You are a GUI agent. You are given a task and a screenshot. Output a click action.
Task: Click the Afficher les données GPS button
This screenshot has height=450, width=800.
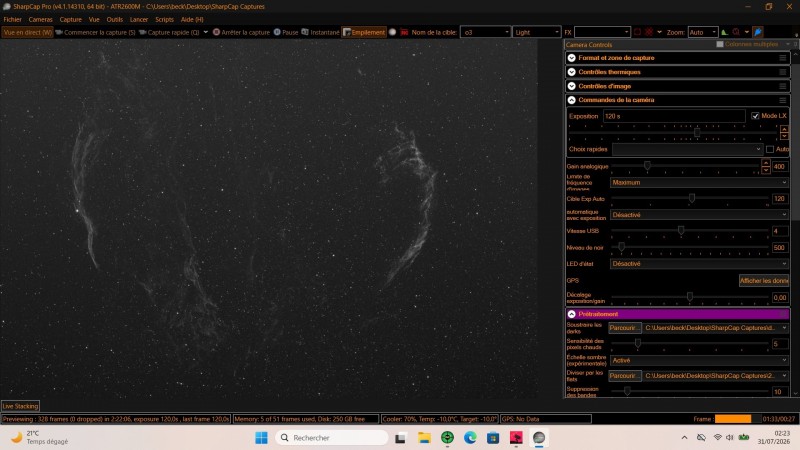[x=764, y=281]
